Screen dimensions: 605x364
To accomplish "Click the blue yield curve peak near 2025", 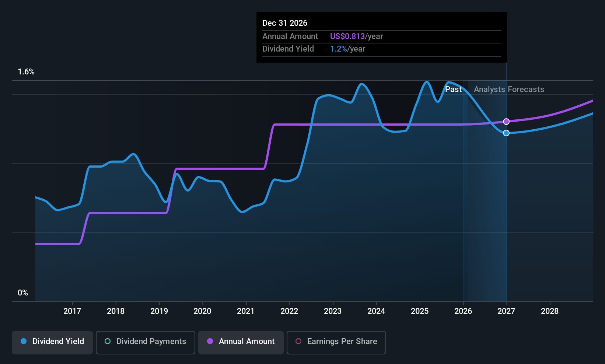I will coord(426,82).
